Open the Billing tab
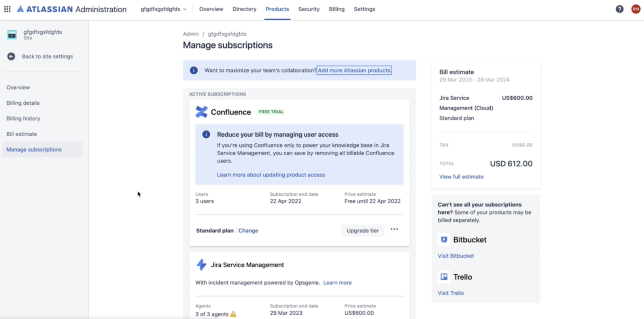 [337, 9]
